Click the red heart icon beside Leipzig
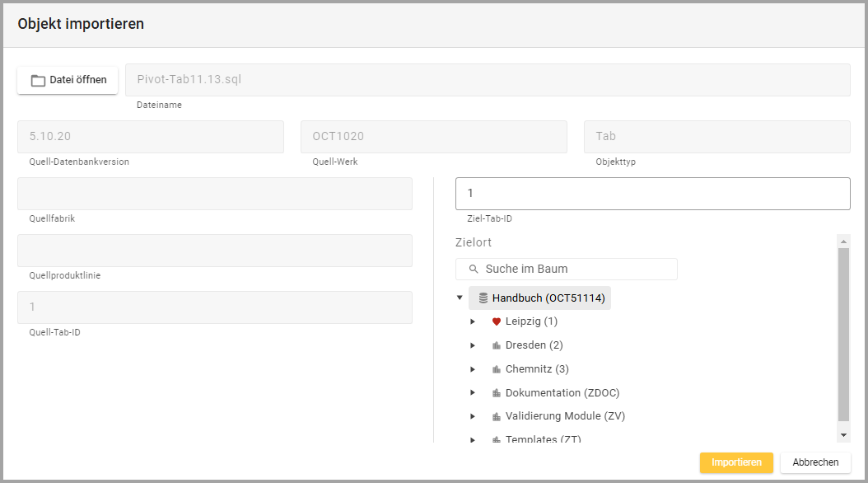868x483 pixels. (x=496, y=321)
